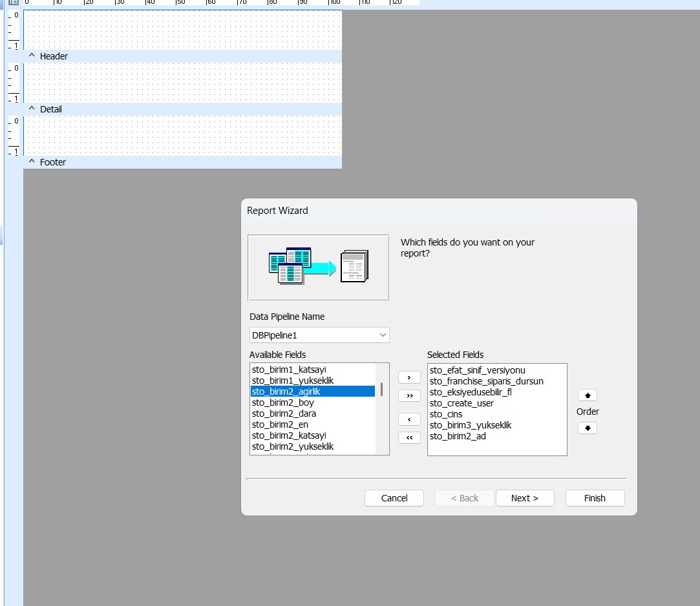
Task: Move selected field up in order
Action: (x=587, y=395)
